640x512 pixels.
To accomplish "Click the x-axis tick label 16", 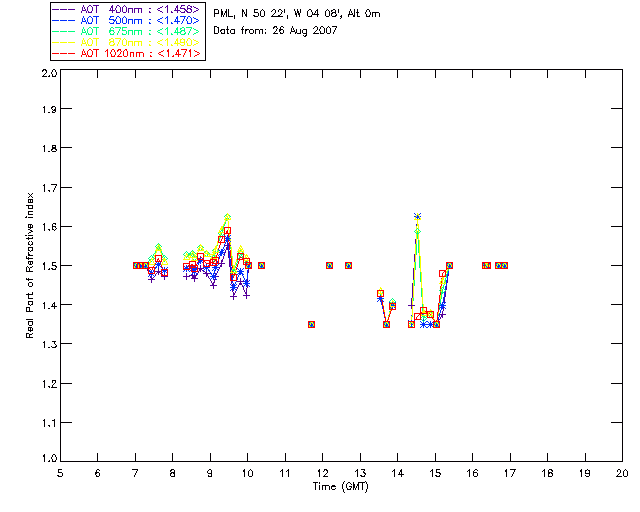I will point(472,473).
